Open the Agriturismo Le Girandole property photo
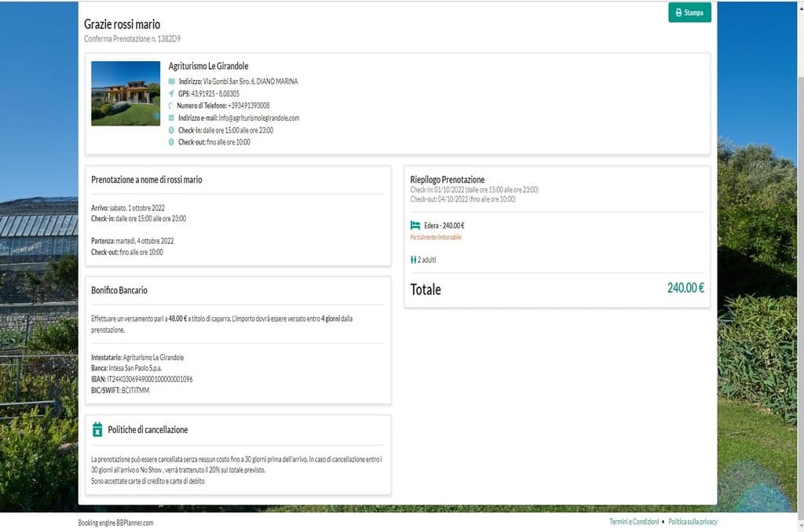Image resolution: width=804 pixels, height=532 pixels. 126,93
